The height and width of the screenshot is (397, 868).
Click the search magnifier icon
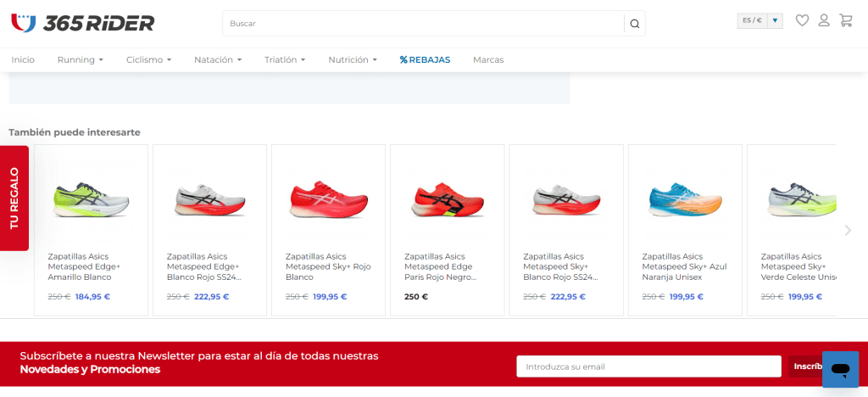click(634, 24)
